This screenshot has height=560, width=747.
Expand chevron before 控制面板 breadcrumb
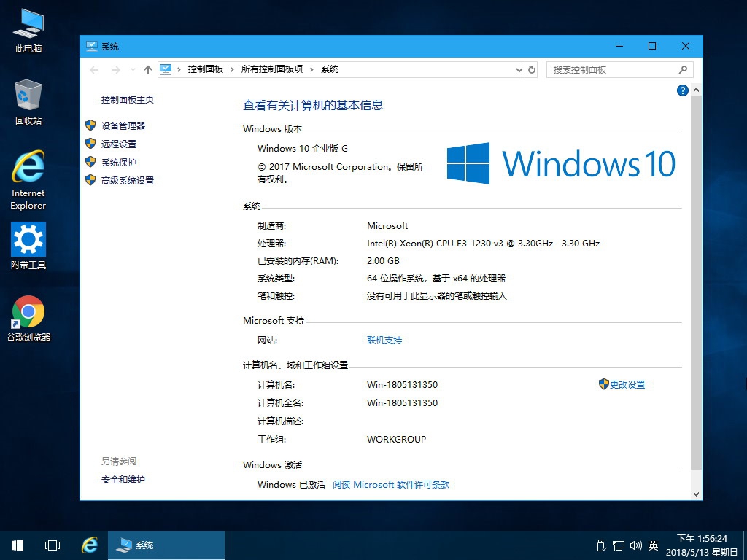(179, 69)
